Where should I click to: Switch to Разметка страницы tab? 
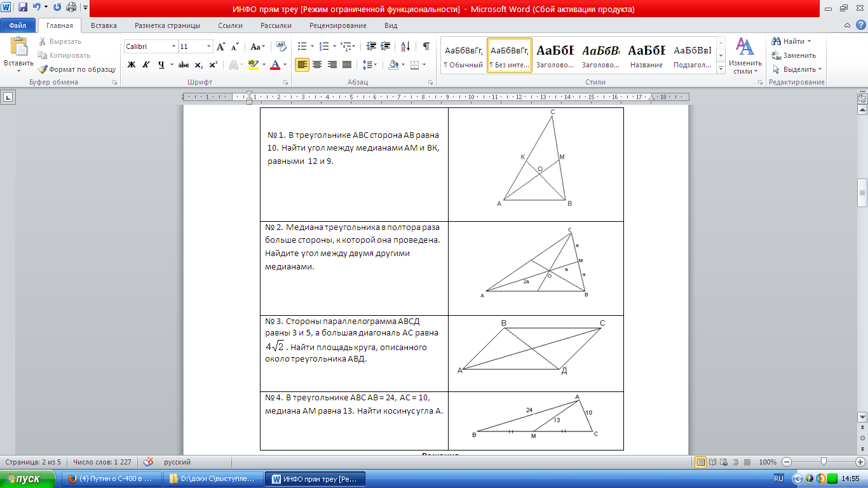[x=167, y=25]
